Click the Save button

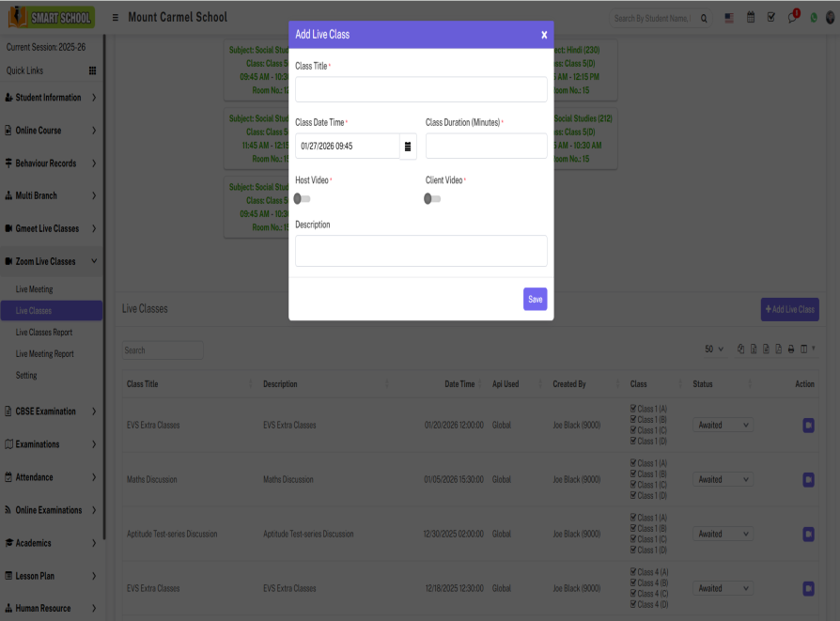coord(535,300)
